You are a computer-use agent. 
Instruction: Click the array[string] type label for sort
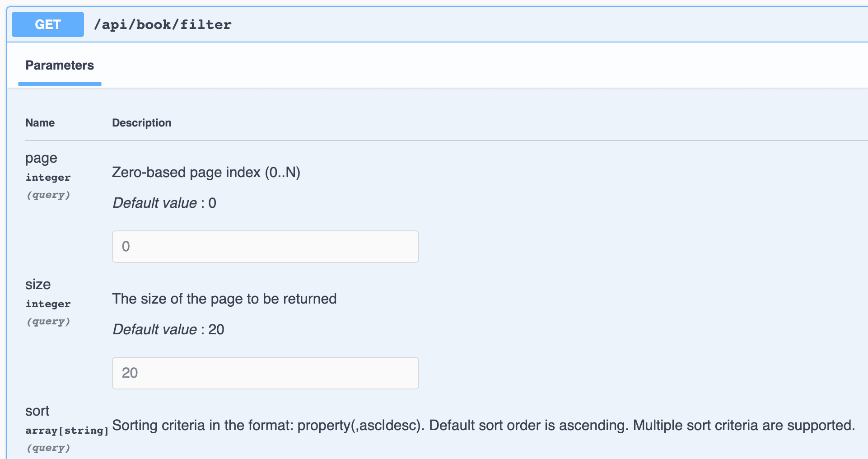point(67,430)
